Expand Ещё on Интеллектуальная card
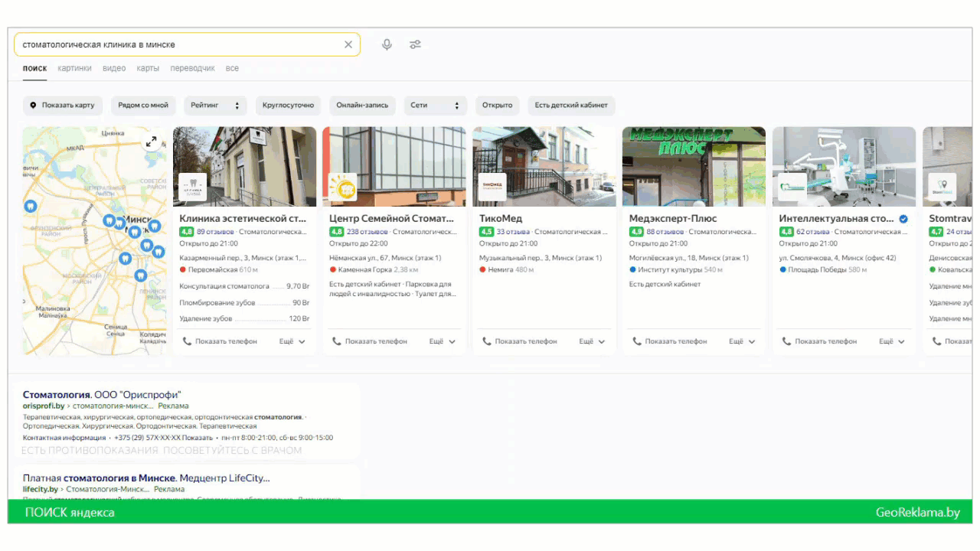The width and height of the screenshot is (980, 551). point(893,341)
